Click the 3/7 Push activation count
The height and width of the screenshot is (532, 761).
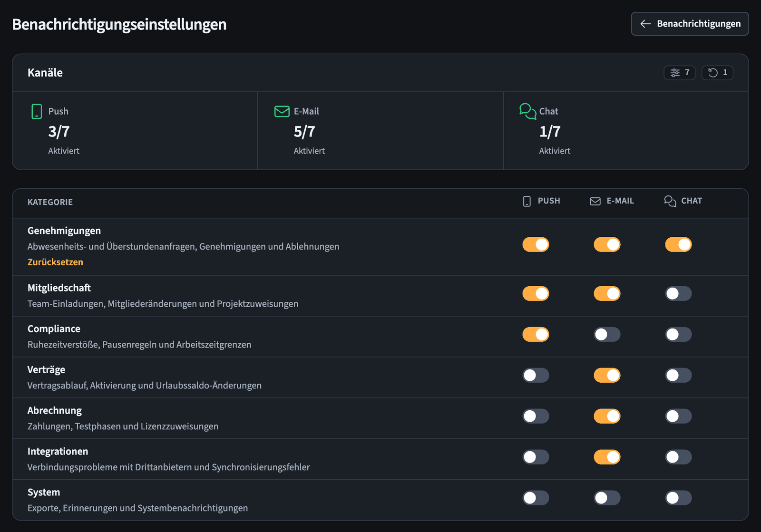point(59,132)
